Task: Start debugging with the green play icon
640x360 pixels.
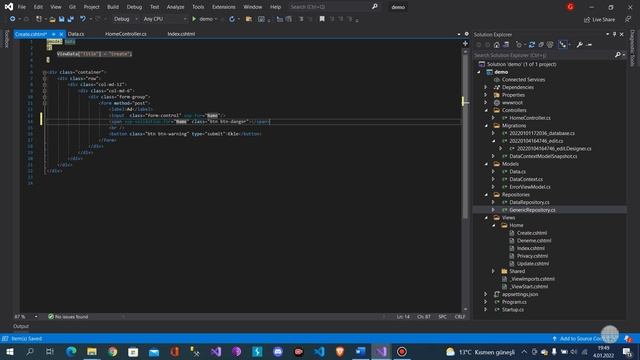Action: (x=194, y=19)
